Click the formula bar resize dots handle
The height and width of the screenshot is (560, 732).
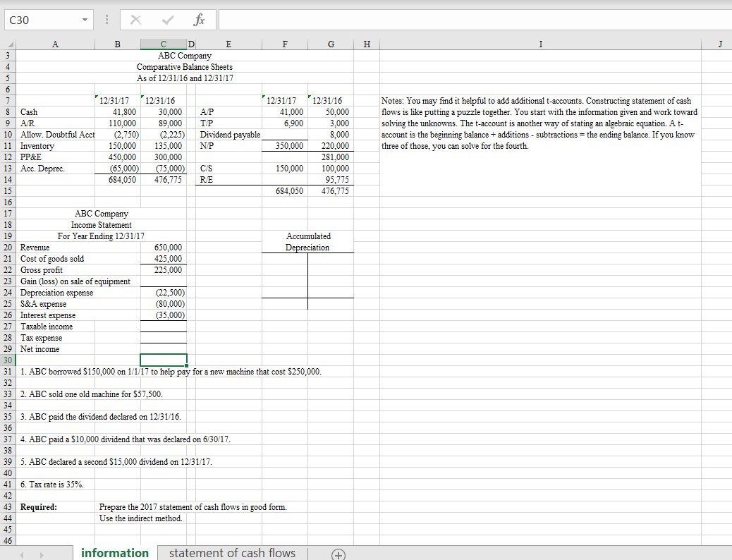[106, 20]
